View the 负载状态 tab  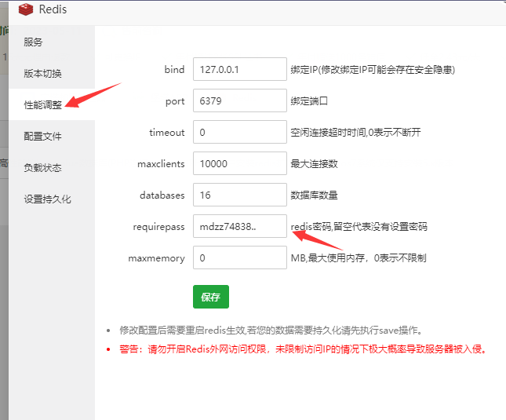pyautogui.click(x=52, y=167)
